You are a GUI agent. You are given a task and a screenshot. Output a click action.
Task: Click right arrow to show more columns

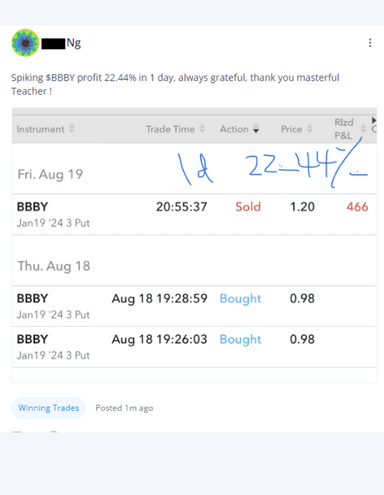click(374, 120)
